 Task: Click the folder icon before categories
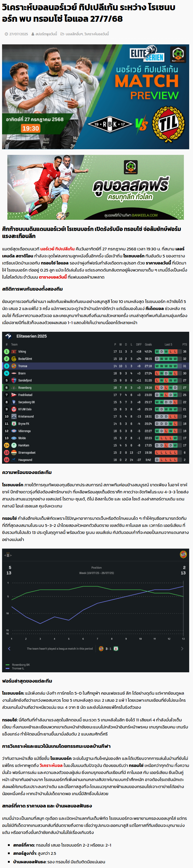click(62, 34)
